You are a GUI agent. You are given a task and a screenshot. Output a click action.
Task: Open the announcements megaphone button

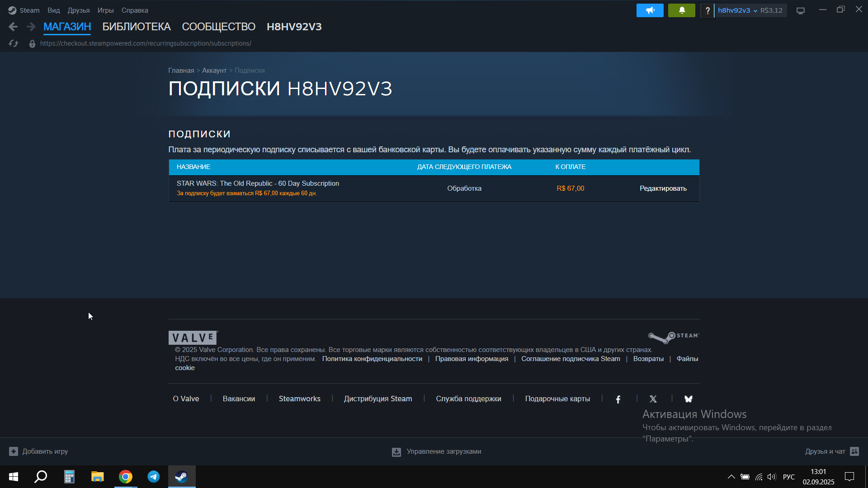coord(650,10)
